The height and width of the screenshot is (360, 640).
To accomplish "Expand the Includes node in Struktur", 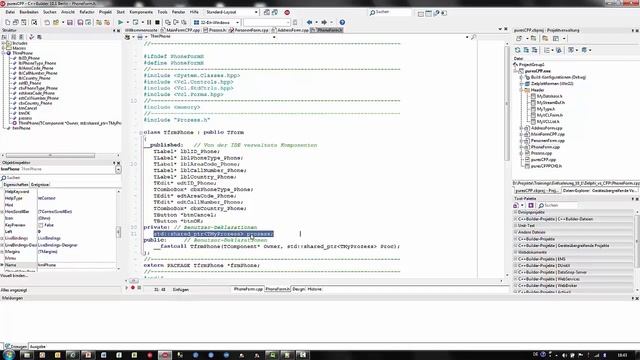I will tap(3, 43).
